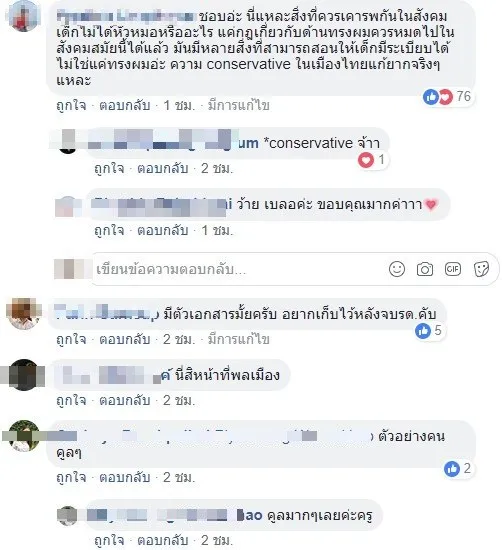The image size is (502, 550).
Task: Open the sticker picker in reply box
Action: tap(481, 269)
